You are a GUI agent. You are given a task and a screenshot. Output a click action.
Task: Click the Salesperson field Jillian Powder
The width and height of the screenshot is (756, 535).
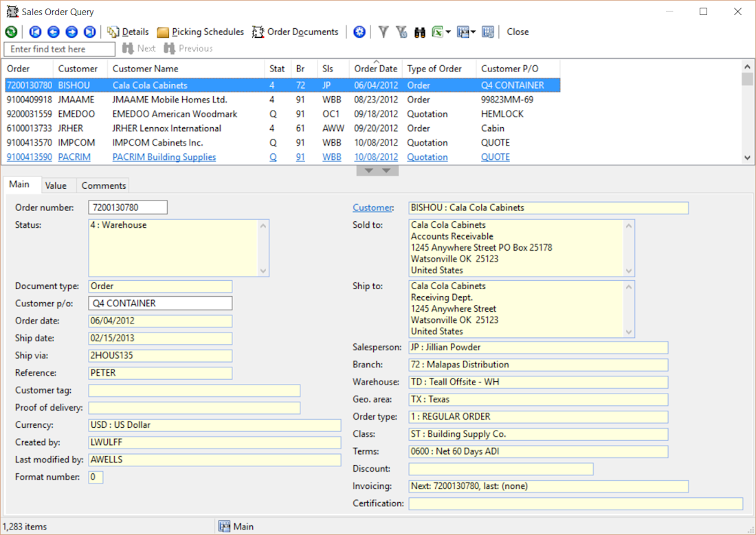click(538, 348)
